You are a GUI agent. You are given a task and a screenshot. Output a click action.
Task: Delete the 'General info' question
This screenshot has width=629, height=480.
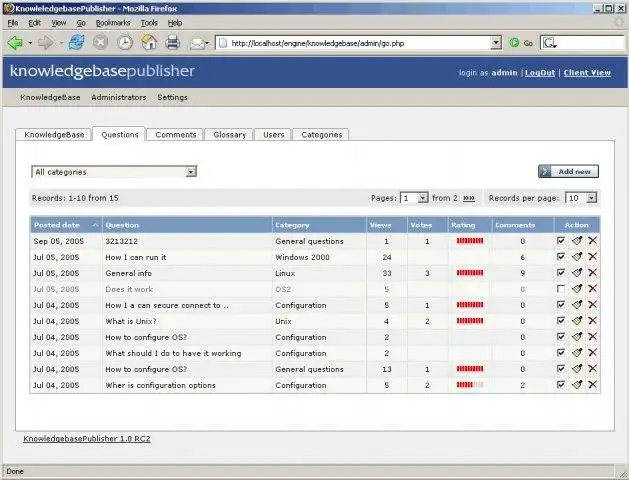(592, 273)
